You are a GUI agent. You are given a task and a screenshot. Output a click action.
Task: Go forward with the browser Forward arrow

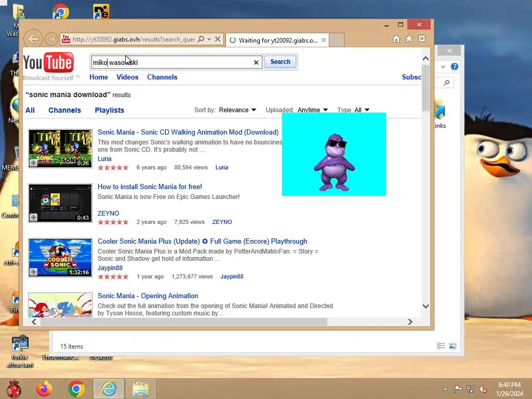click(x=51, y=39)
